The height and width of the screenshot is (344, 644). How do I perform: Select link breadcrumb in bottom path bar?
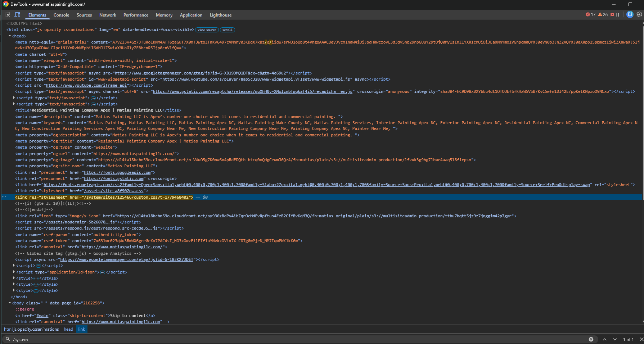tap(82, 329)
